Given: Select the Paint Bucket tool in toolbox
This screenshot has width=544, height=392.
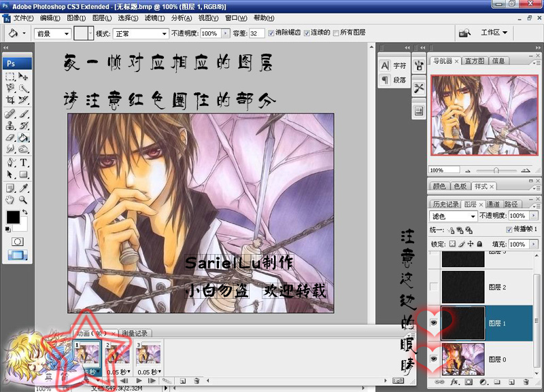Looking at the screenshot, I should point(23,137).
